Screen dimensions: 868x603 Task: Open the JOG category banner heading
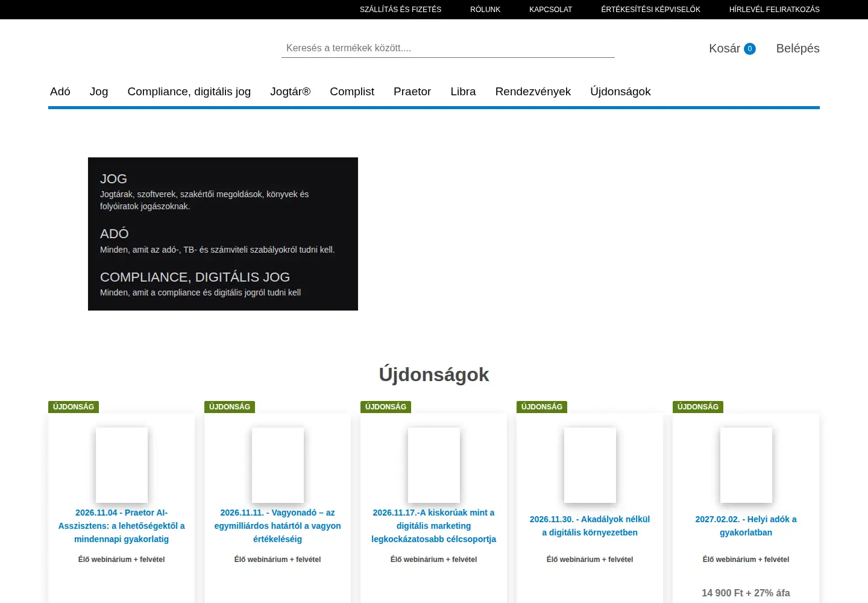113,179
